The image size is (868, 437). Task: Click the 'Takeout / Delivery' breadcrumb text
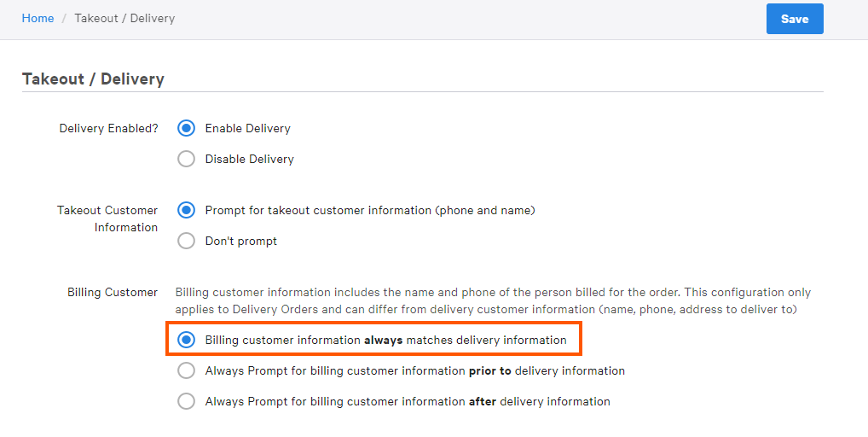coord(124,18)
